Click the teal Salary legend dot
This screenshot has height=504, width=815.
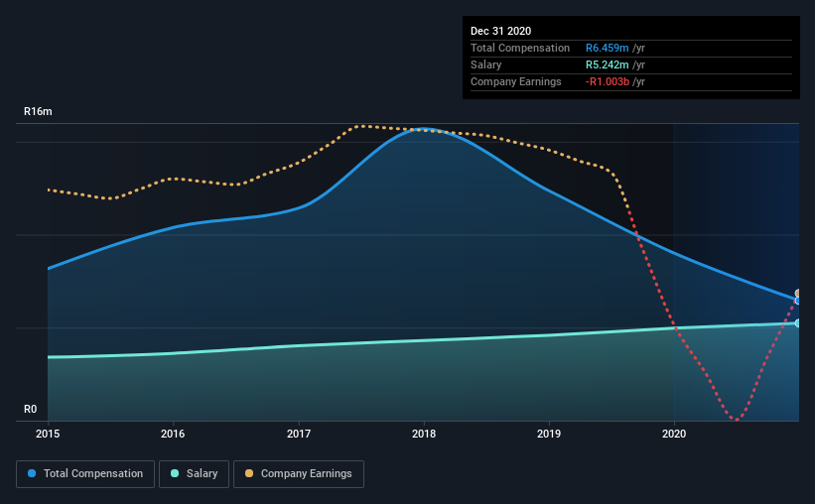tap(175, 473)
